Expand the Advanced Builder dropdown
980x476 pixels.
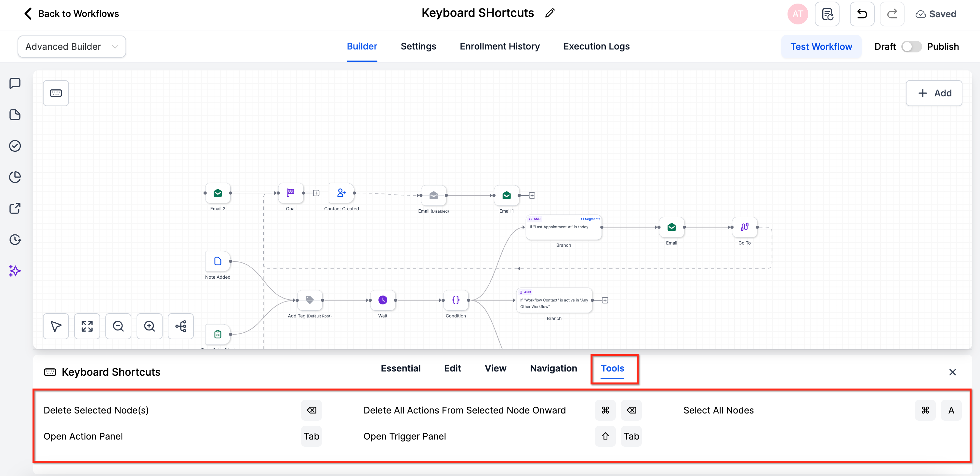point(72,47)
